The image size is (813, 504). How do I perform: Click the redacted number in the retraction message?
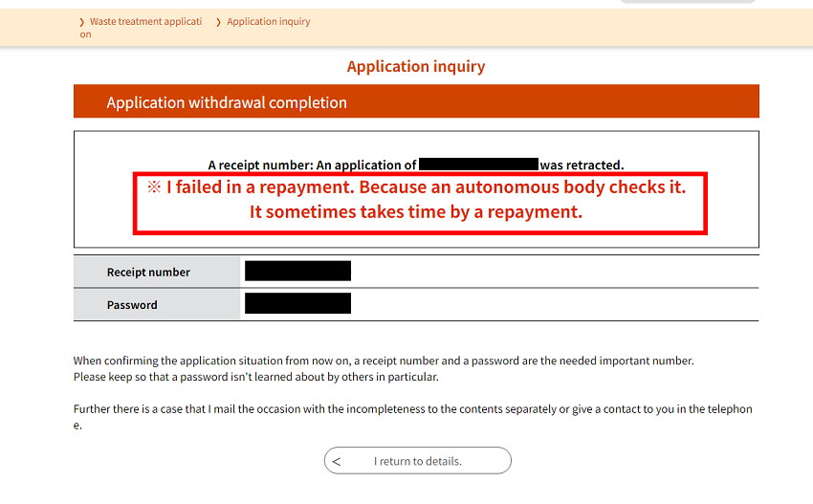coord(478,164)
